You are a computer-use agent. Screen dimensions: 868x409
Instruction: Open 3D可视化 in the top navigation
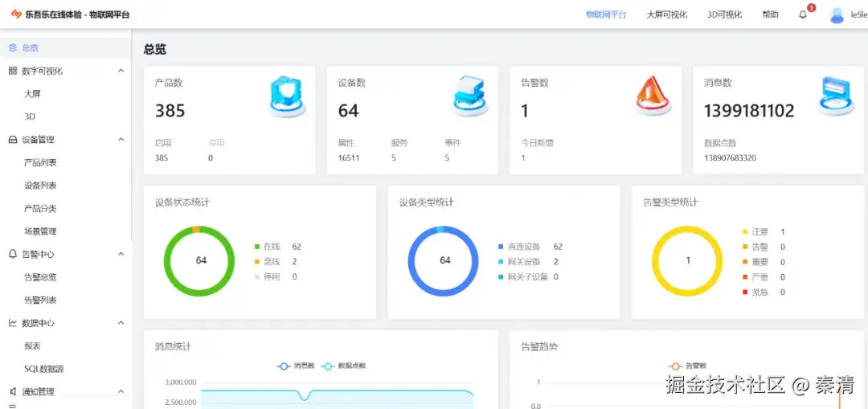point(725,15)
